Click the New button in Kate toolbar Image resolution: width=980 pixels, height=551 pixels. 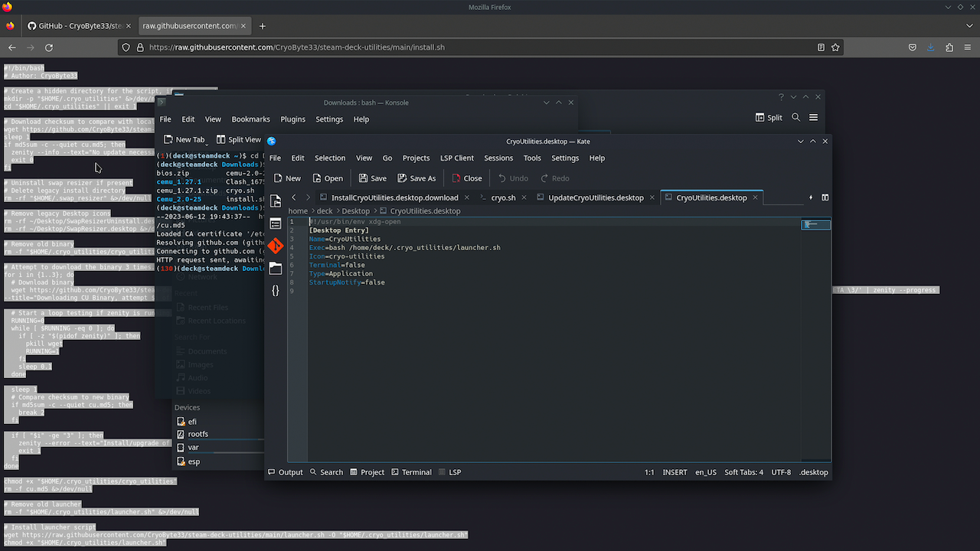click(286, 178)
